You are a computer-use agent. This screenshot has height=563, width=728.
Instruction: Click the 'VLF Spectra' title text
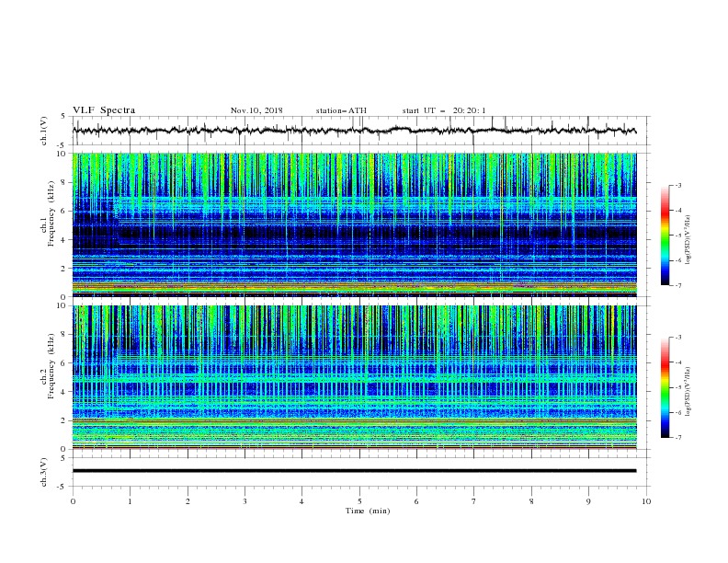(x=104, y=110)
